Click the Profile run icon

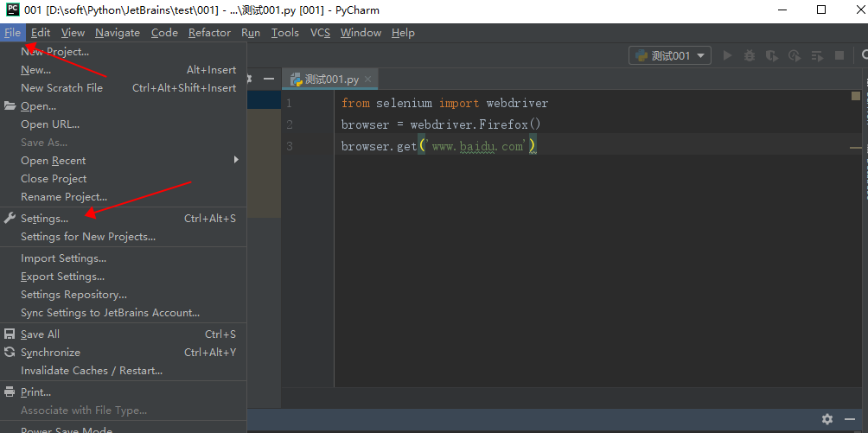click(795, 55)
